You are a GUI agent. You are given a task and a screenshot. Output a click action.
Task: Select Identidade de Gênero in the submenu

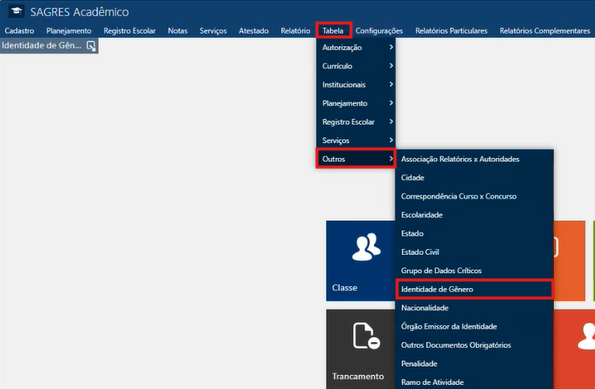(x=474, y=289)
